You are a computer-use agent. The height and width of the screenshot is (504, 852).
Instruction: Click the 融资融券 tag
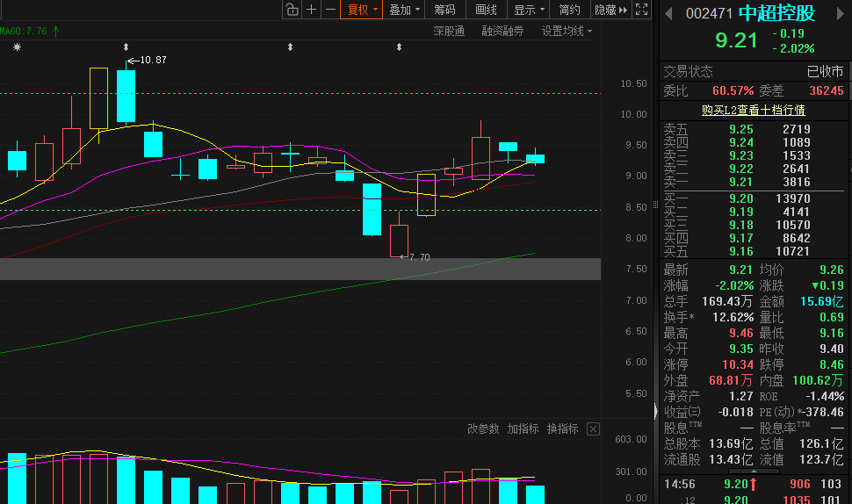click(x=502, y=32)
